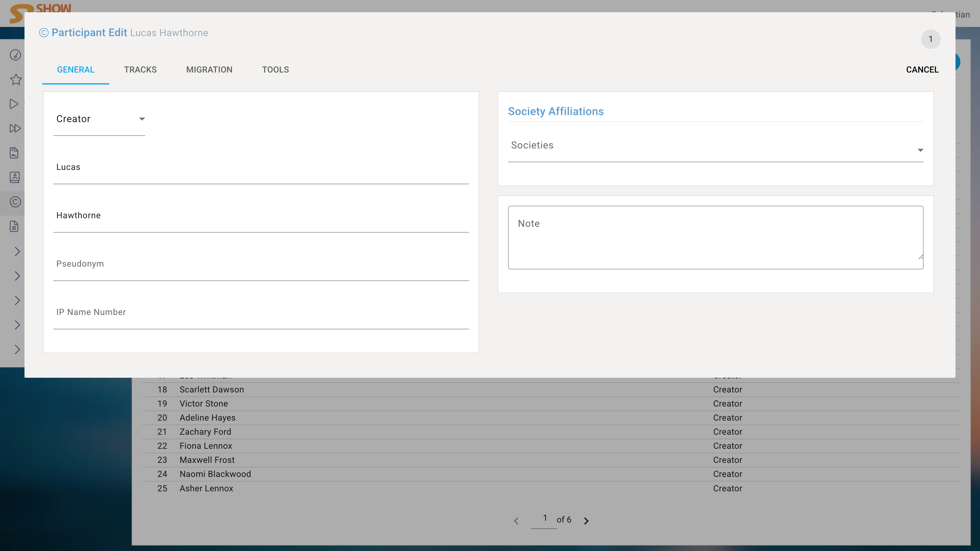Click the fast-forward sidebar icon
This screenshot has height=551, width=980.
pos(15,129)
